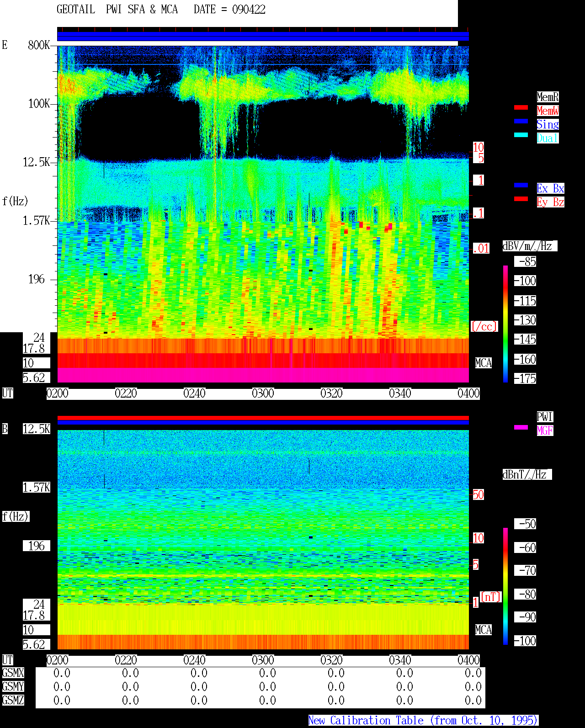The width and height of the screenshot is (585, 728).
Task: Select the MemR legend label
Action: point(548,97)
